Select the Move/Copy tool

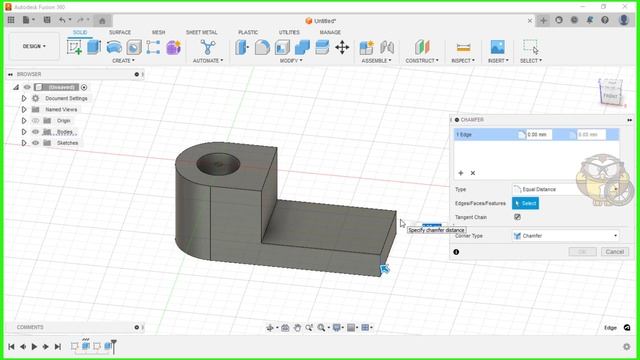tap(342, 47)
